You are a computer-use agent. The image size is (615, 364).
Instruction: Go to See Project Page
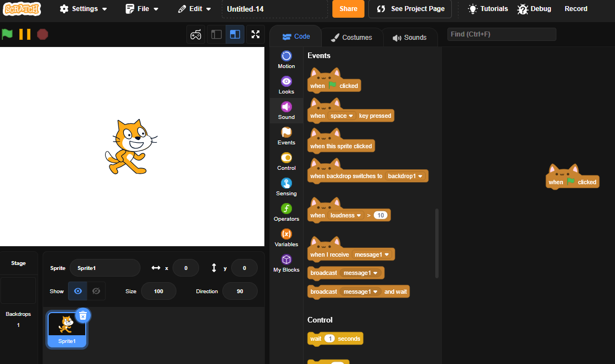click(x=410, y=9)
